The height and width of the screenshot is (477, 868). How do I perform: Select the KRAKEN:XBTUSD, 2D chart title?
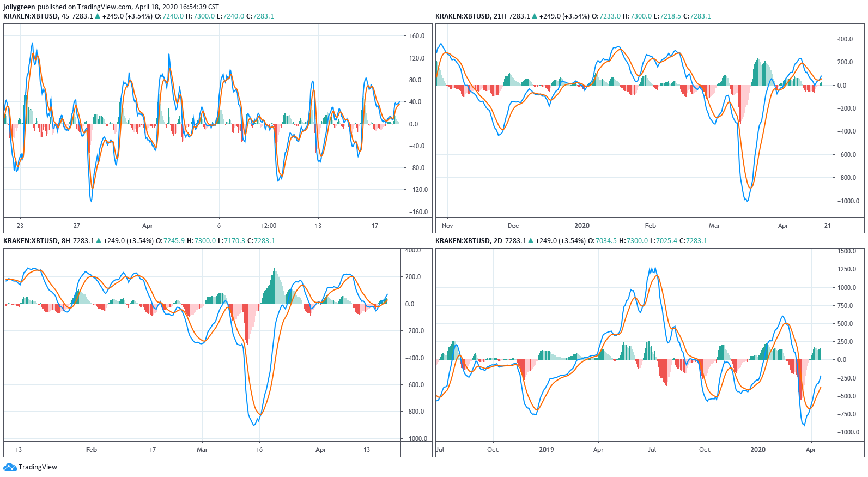469,241
